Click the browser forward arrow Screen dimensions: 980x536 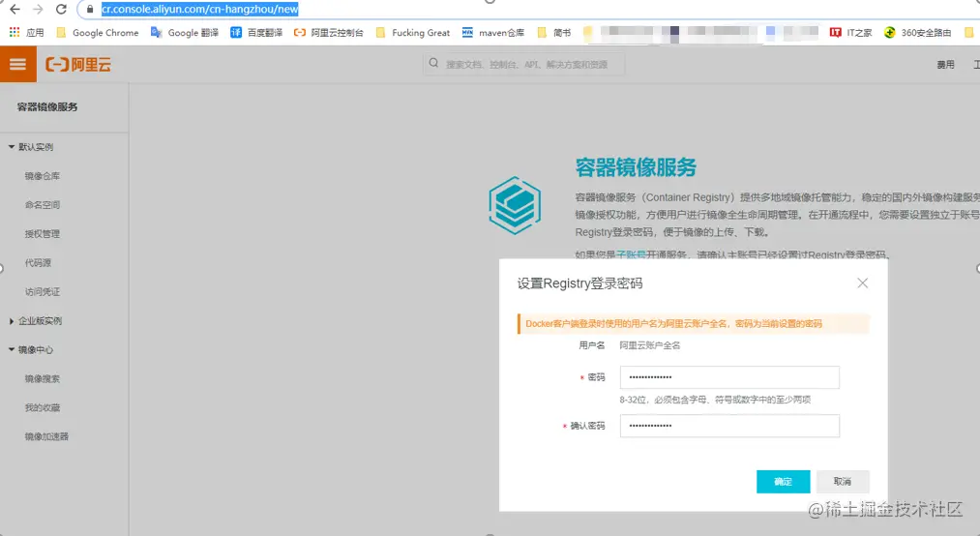tap(38, 10)
